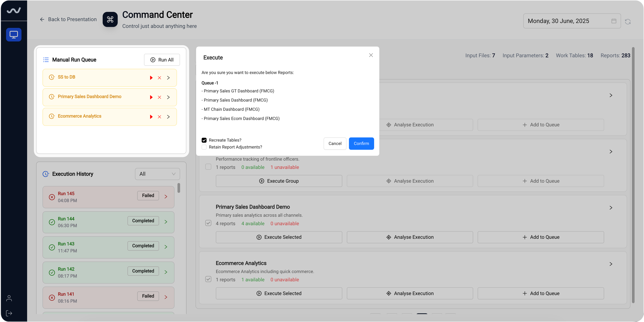
Task: Open the Execution History All filter dropdown
Action: click(x=157, y=174)
